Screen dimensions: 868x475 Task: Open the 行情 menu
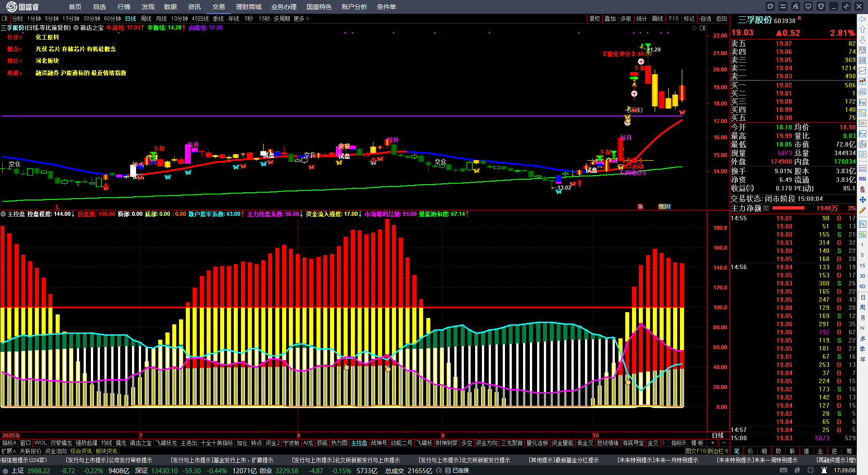click(x=124, y=7)
